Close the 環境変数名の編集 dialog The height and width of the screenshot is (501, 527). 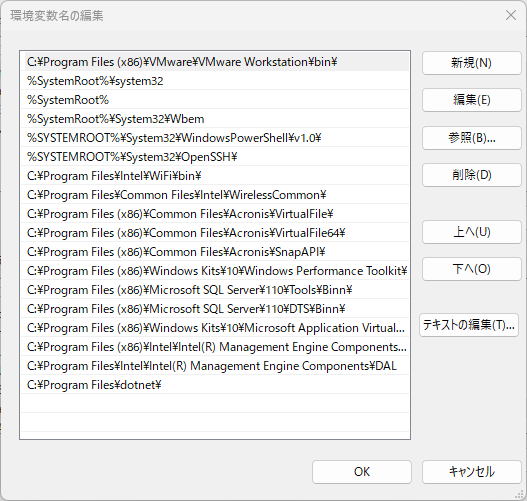click(511, 15)
